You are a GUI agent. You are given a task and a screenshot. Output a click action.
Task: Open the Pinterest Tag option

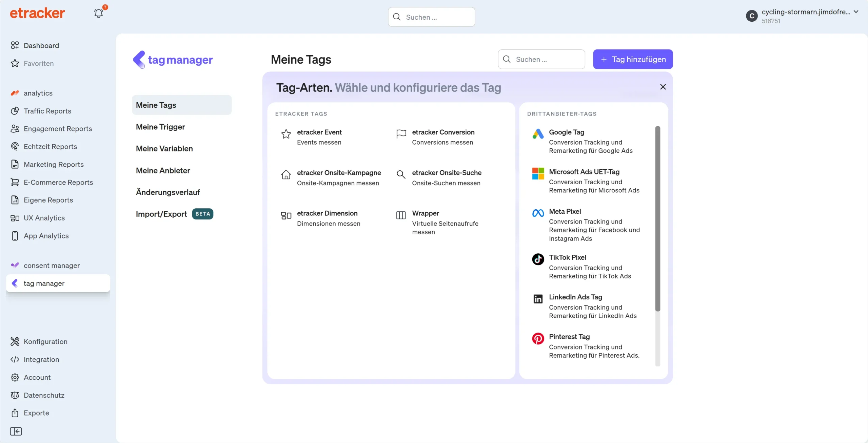click(538, 338)
